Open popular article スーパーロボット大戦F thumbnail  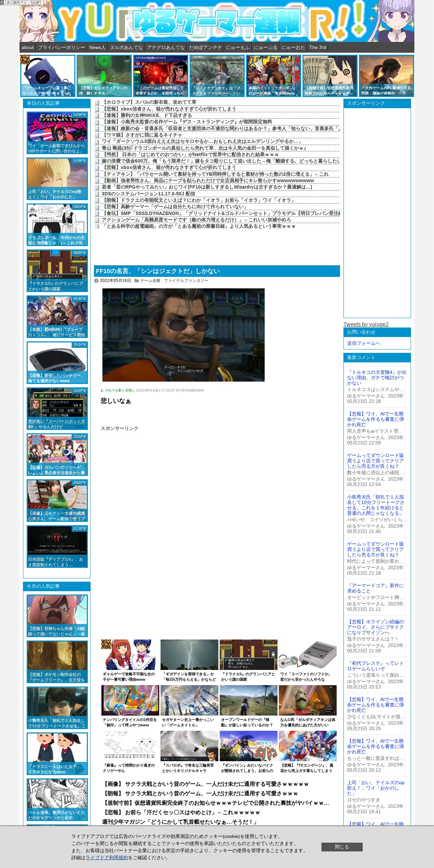(x=57, y=408)
